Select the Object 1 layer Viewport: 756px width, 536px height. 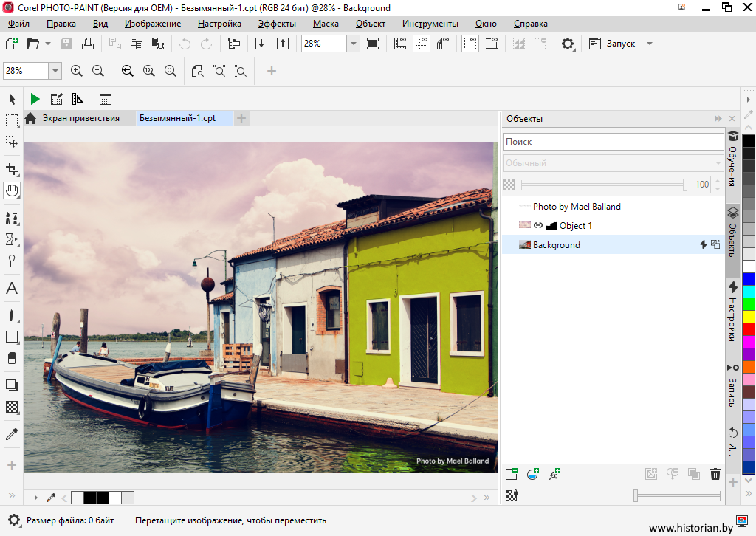[575, 226]
